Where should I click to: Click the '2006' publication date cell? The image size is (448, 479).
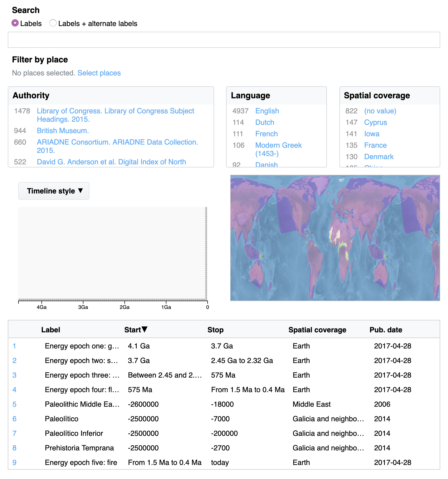[382, 404]
